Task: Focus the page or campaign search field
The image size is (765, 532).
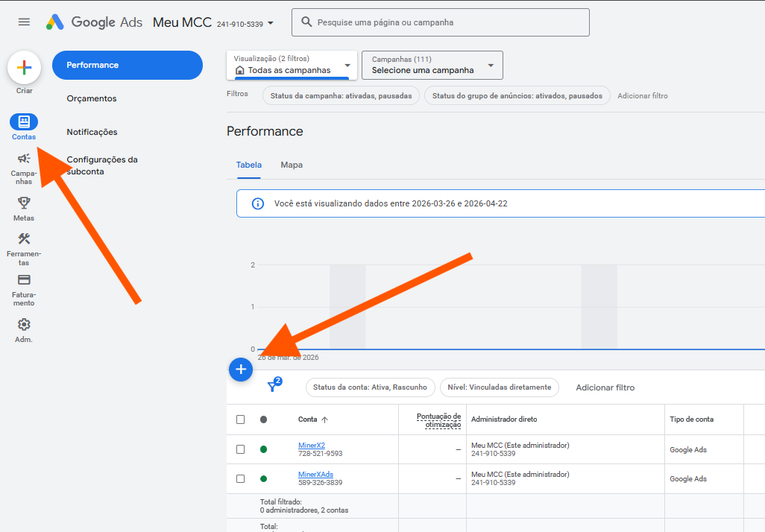Action: tap(441, 22)
